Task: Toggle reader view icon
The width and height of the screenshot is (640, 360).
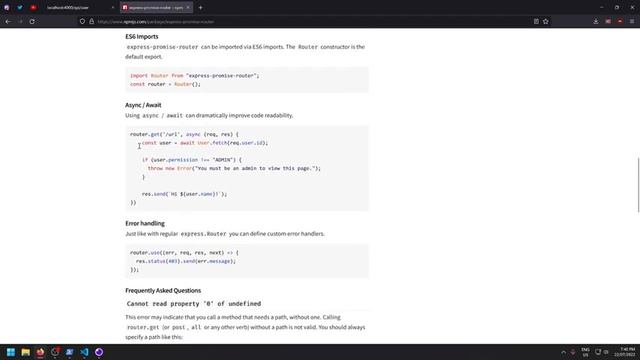Action: pos(536,21)
